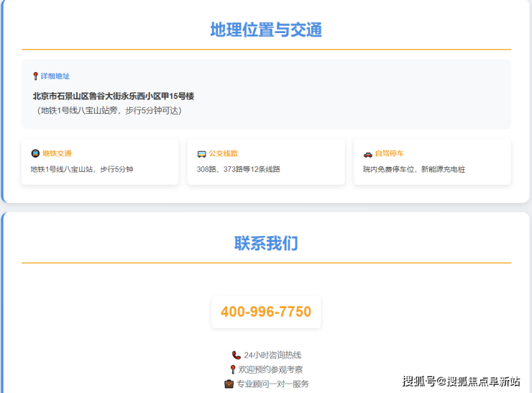The width and height of the screenshot is (532, 393).
Task: Click the 400-996-7750 phone number button
Action: tap(266, 312)
